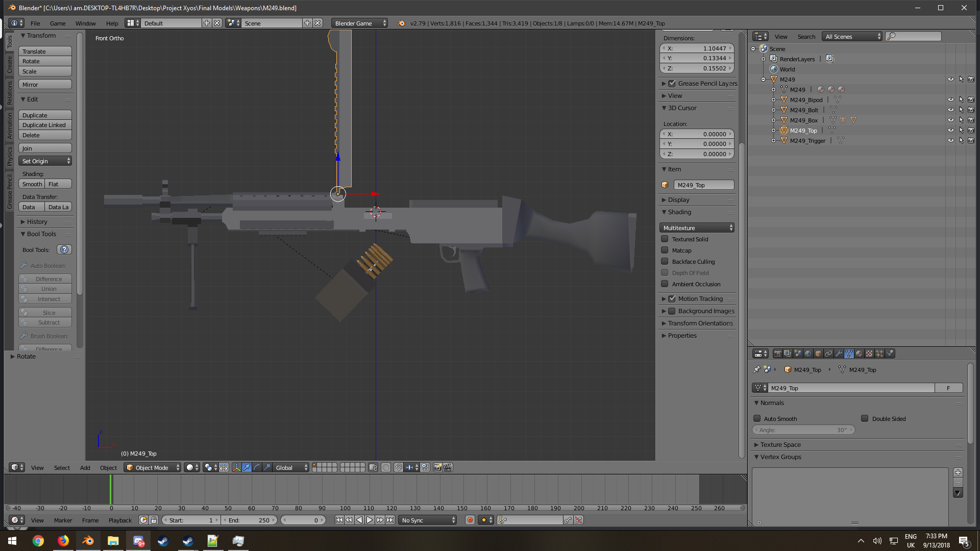
Task: Open the timeline Marker menu
Action: [63, 520]
